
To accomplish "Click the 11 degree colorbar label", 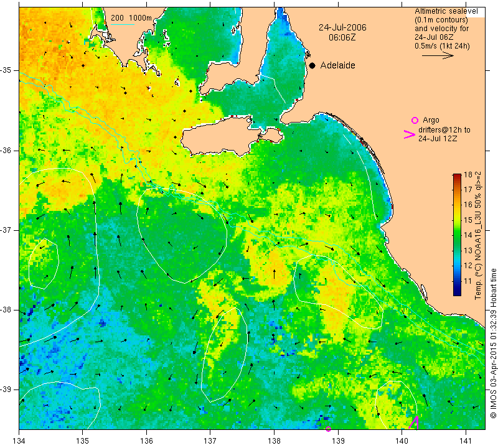I will pos(468,281).
